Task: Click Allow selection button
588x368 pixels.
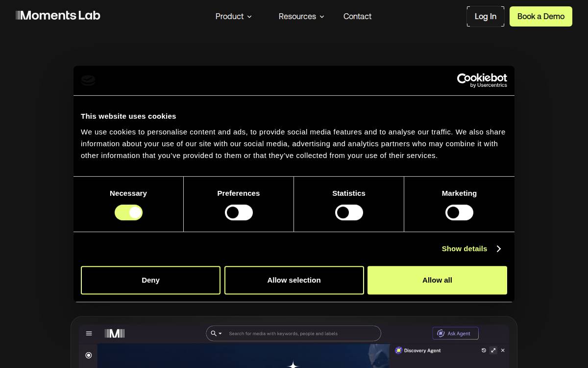Action: click(294, 280)
